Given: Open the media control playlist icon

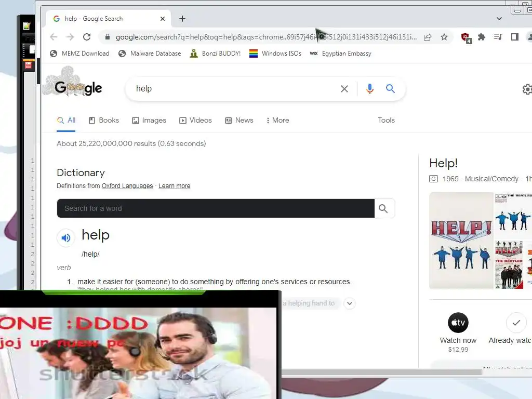Looking at the screenshot, I should pos(498,37).
